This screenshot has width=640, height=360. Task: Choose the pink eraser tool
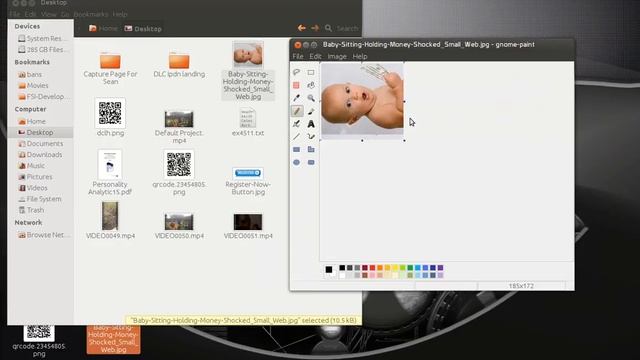tap(297, 85)
